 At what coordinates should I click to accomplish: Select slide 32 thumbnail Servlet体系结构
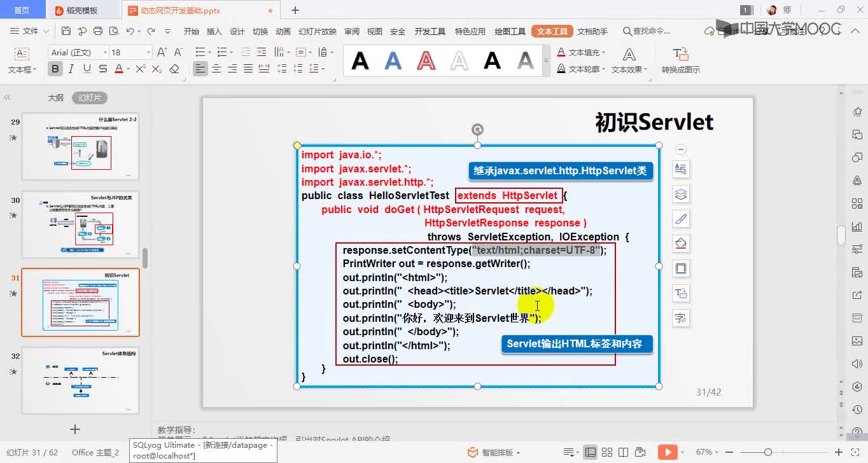click(x=80, y=380)
